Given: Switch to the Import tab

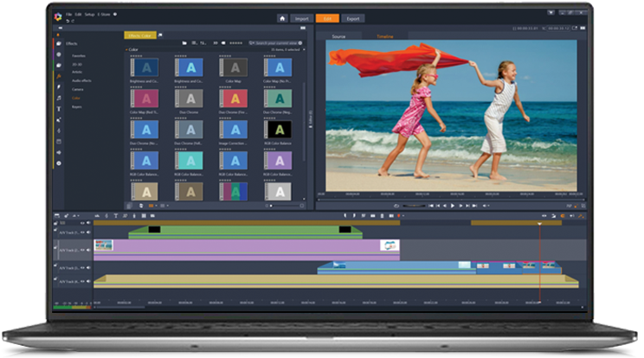Looking at the screenshot, I should coord(301,18).
